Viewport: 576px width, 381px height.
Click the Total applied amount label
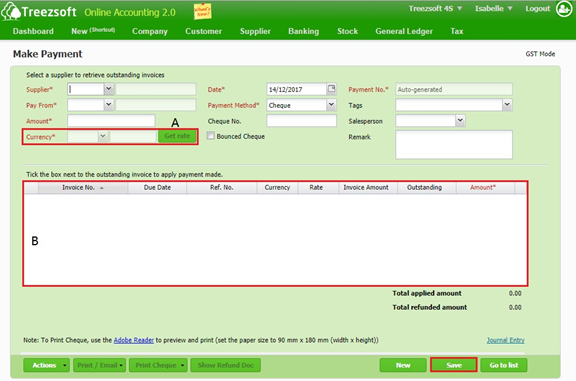point(426,293)
